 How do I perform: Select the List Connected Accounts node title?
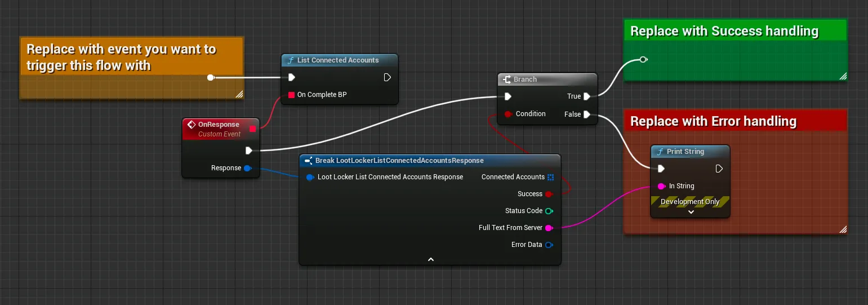(338, 60)
